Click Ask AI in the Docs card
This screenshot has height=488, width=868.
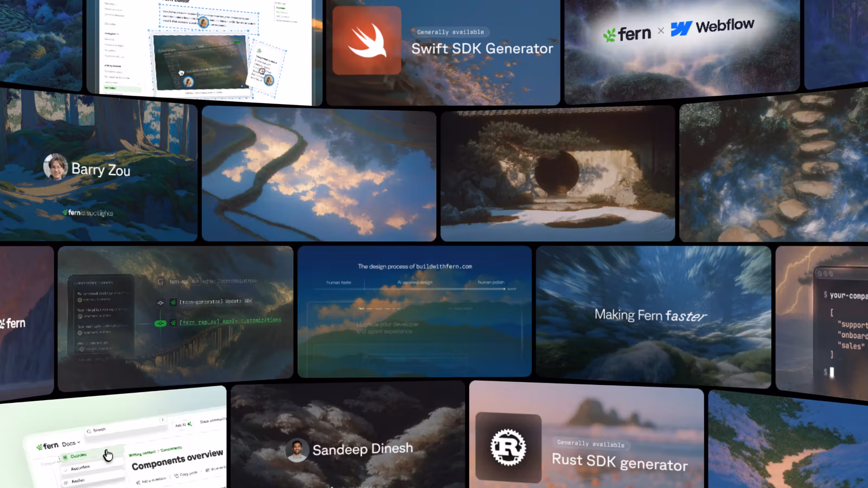click(183, 425)
